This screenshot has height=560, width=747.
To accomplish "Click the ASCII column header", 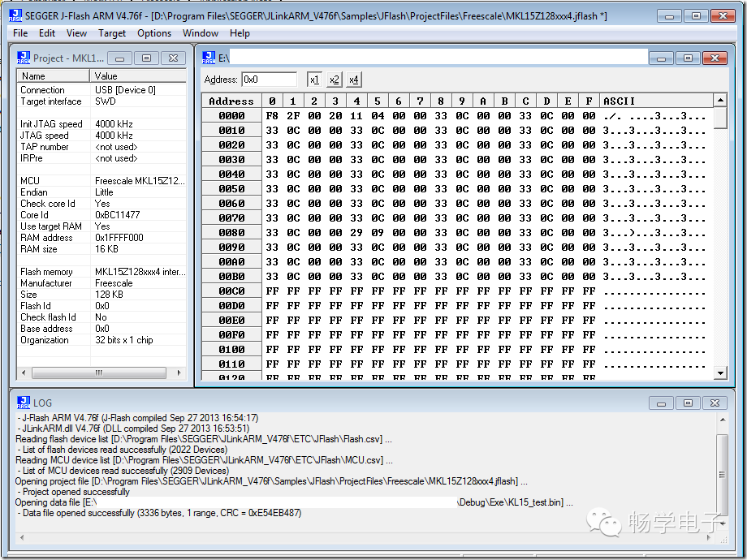I will 656,101.
